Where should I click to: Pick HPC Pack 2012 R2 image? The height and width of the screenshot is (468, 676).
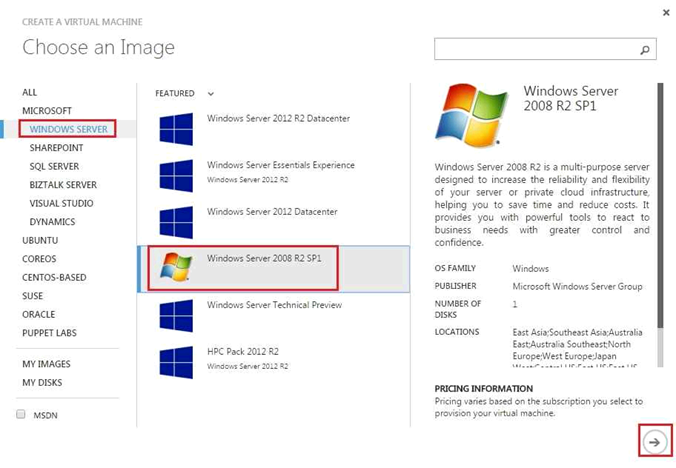click(273, 362)
